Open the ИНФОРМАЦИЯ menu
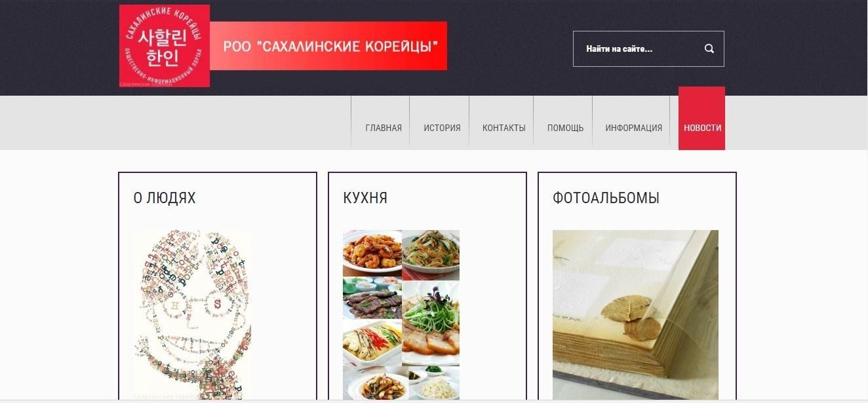Screen dimensions: 868x403 pyautogui.click(x=633, y=128)
